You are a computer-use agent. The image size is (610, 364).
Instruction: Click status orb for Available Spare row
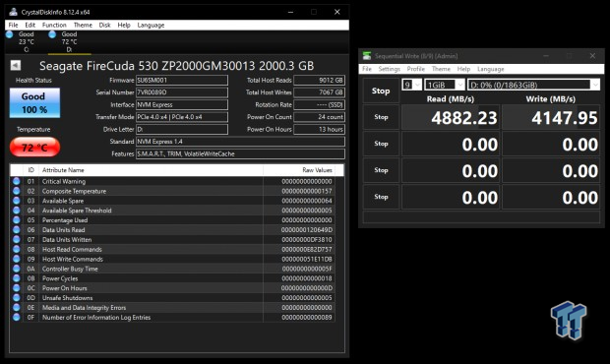(17, 201)
